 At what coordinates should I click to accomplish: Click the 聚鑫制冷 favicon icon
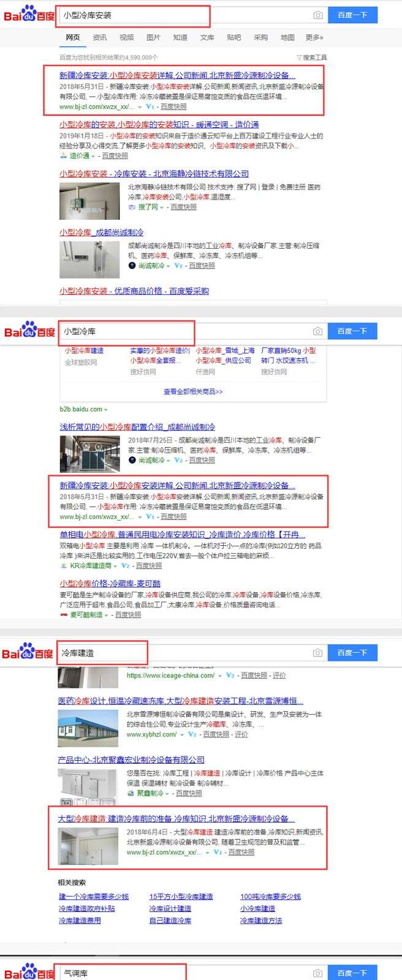(x=131, y=793)
